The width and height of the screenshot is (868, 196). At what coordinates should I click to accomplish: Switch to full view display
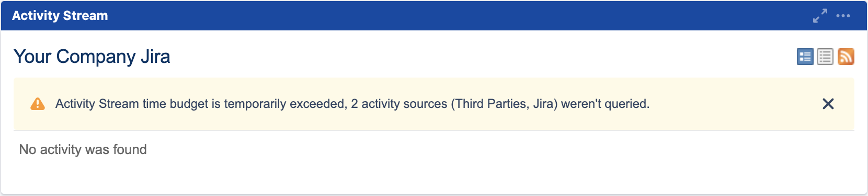[x=805, y=57]
